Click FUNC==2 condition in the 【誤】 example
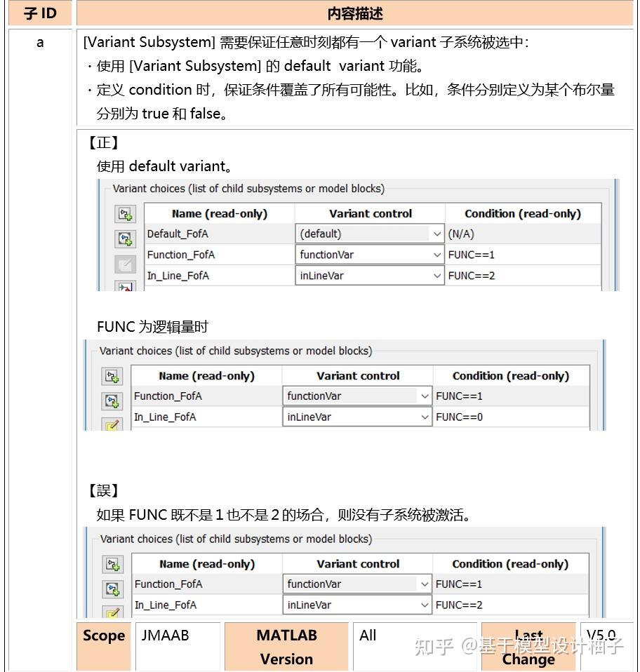 click(x=511, y=605)
